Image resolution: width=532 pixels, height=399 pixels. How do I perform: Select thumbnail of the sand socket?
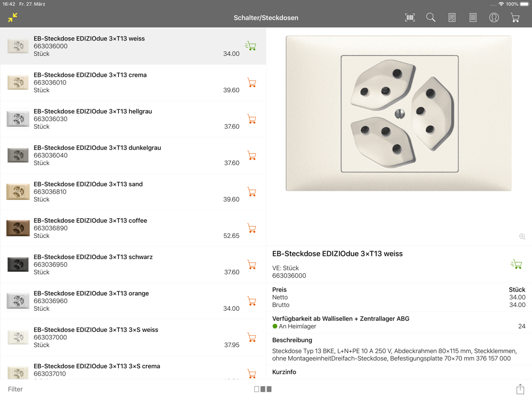[18, 192]
